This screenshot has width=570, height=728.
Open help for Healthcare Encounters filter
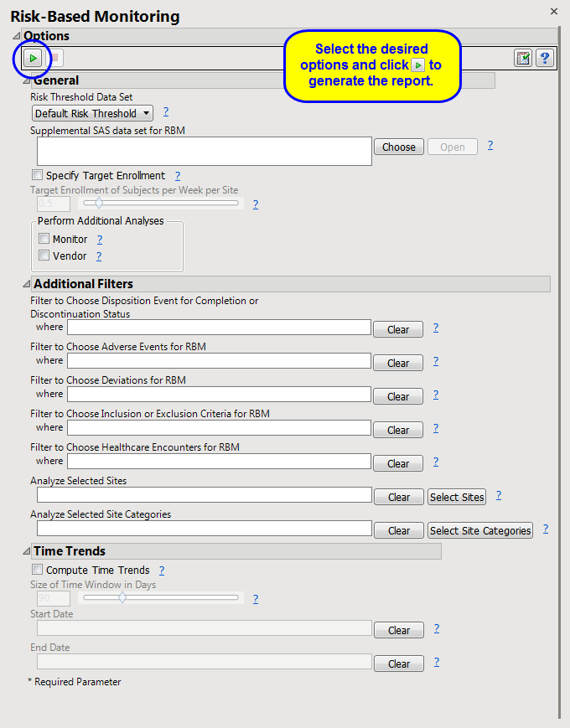pyautogui.click(x=436, y=462)
